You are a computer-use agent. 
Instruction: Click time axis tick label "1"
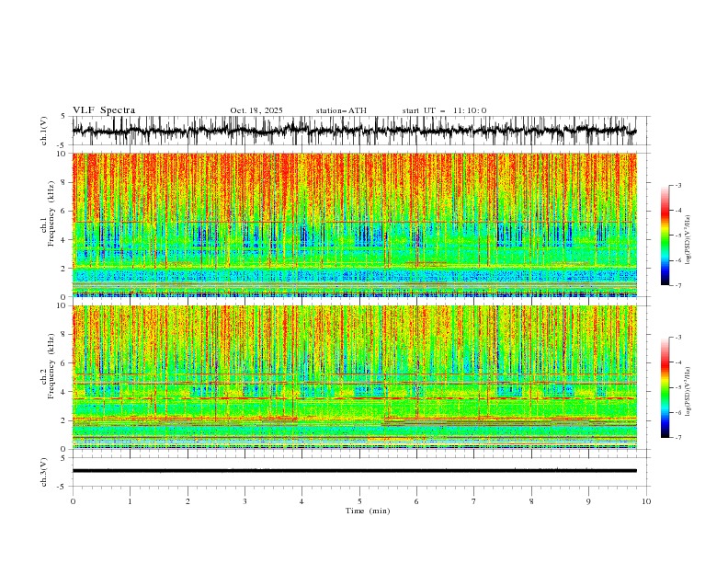tap(130, 501)
